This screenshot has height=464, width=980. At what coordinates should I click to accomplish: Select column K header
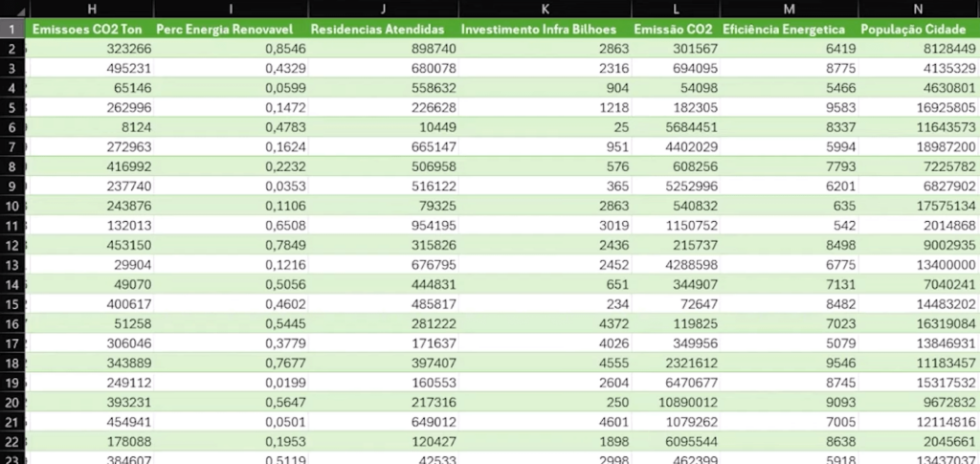545,9
